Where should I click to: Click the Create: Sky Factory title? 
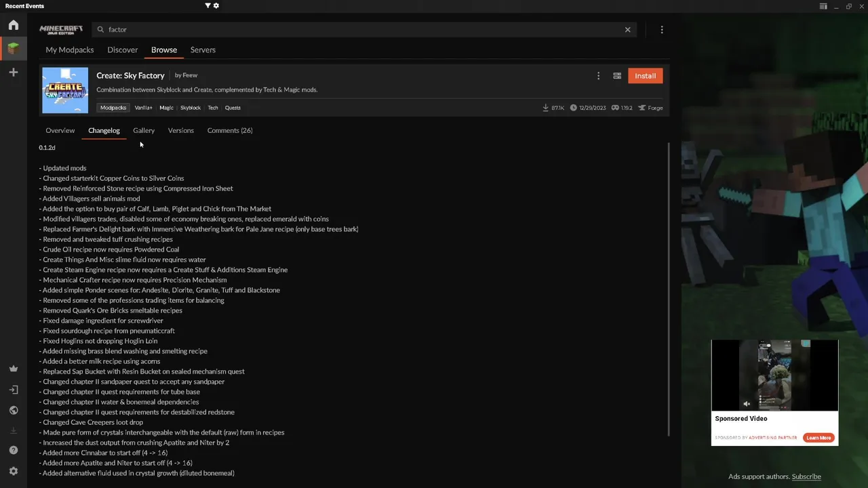point(130,75)
